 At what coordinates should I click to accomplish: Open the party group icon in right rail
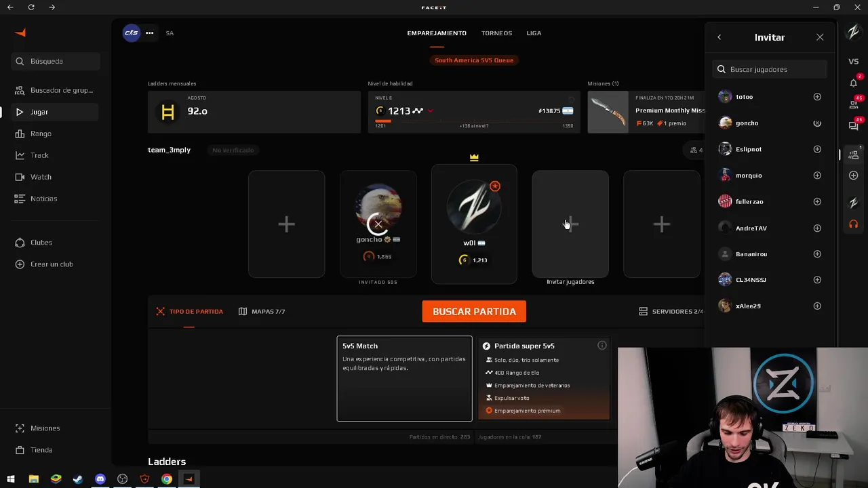pyautogui.click(x=854, y=154)
